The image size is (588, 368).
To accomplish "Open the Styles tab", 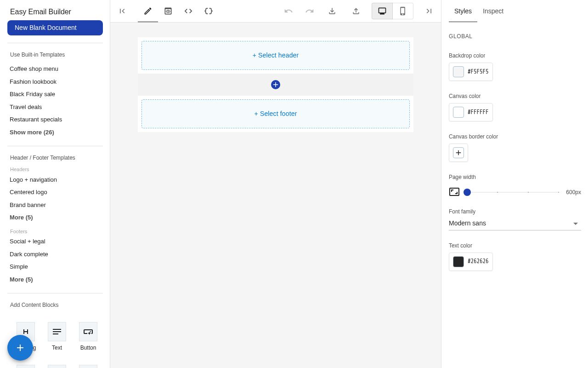I will [x=463, y=11].
